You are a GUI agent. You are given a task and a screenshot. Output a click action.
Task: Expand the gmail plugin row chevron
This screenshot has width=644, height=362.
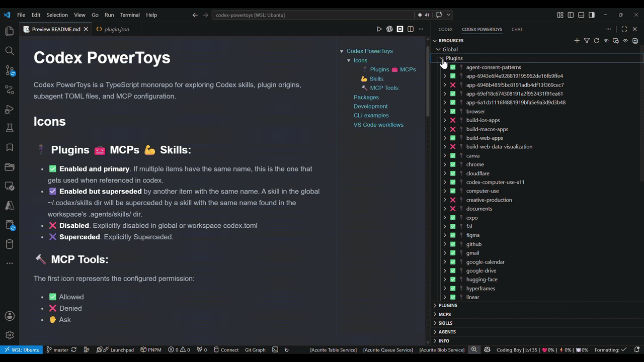(x=445, y=253)
